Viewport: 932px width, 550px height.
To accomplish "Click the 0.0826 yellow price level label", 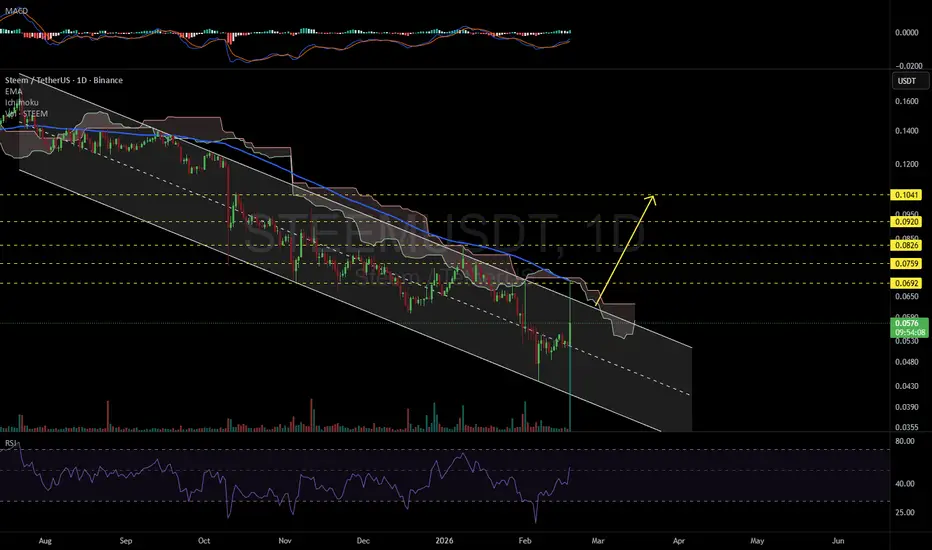I will tap(905, 245).
